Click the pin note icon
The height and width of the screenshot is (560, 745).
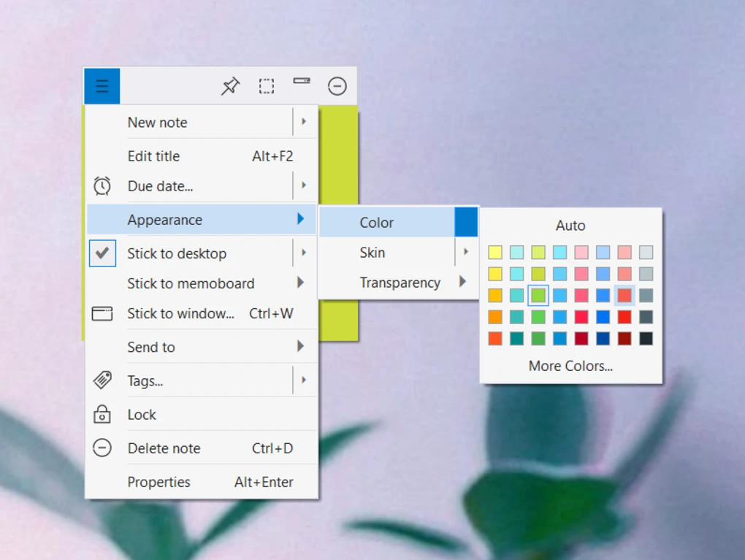point(230,86)
